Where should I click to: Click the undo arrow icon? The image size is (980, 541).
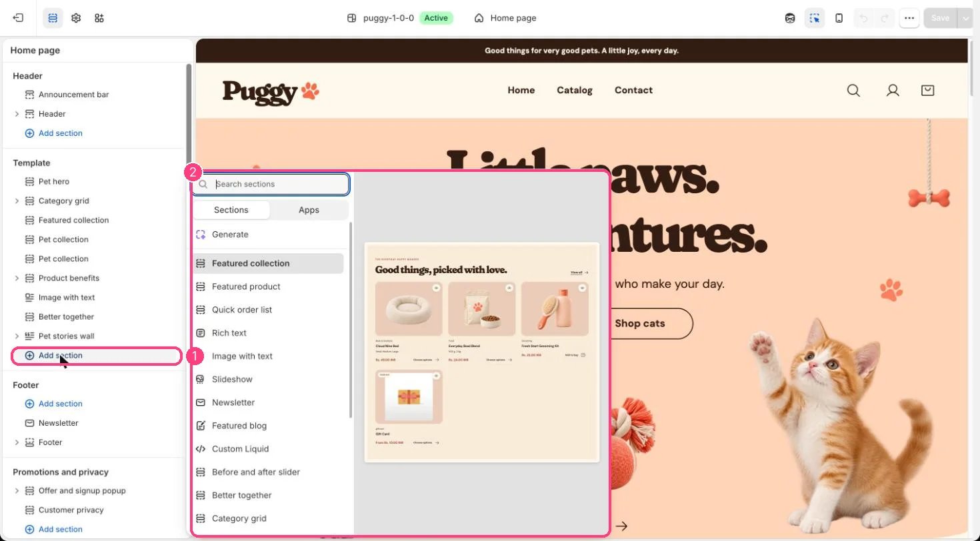[864, 18]
